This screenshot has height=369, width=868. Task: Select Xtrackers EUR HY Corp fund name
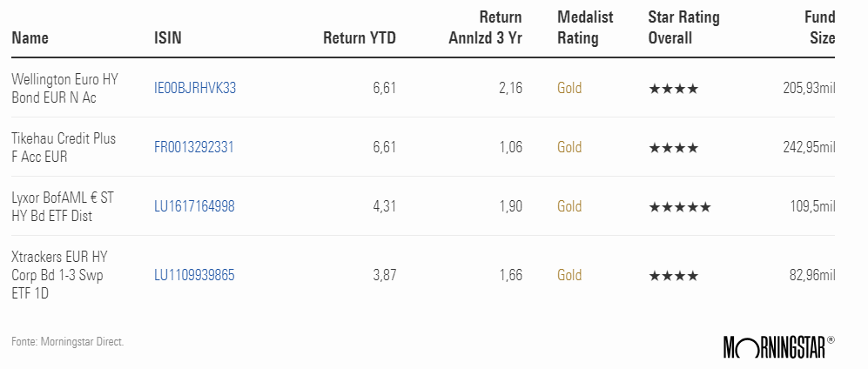click(59, 276)
